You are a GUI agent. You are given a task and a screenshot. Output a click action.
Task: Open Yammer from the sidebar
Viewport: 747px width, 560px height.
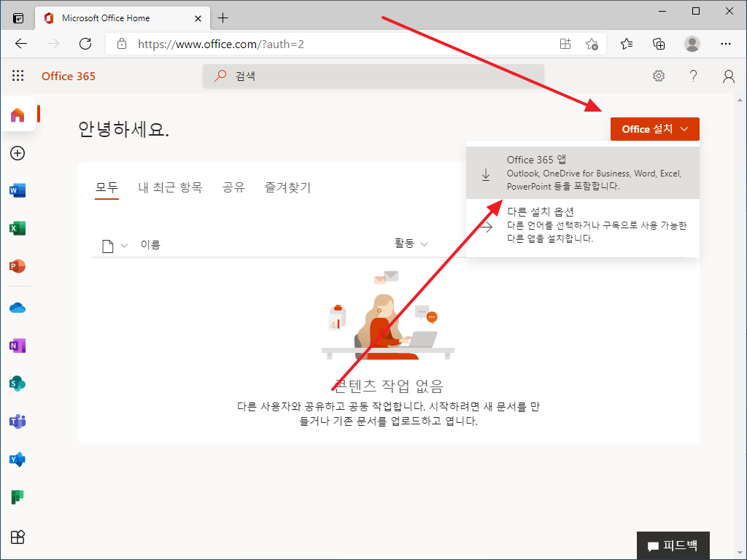pyautogui.click(x=18, y=459)
